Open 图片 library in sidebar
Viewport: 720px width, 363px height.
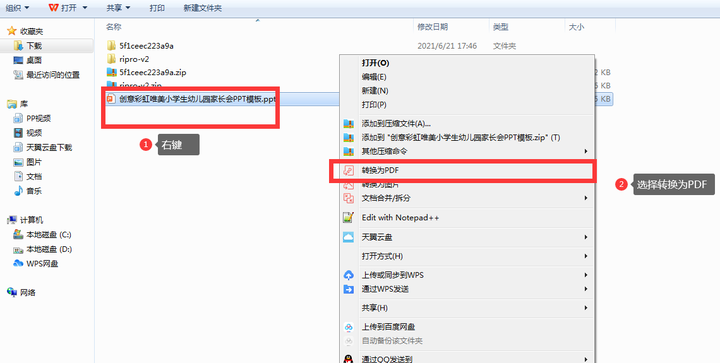[34, 162]
